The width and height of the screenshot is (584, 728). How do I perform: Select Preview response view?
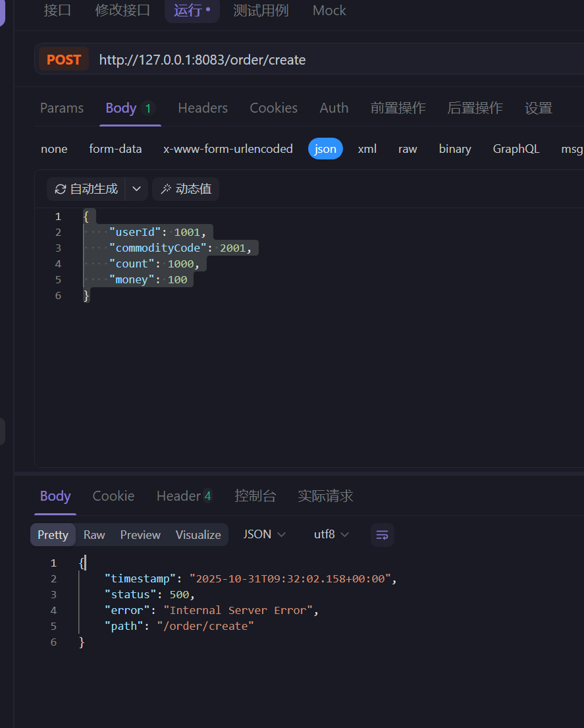140,535
